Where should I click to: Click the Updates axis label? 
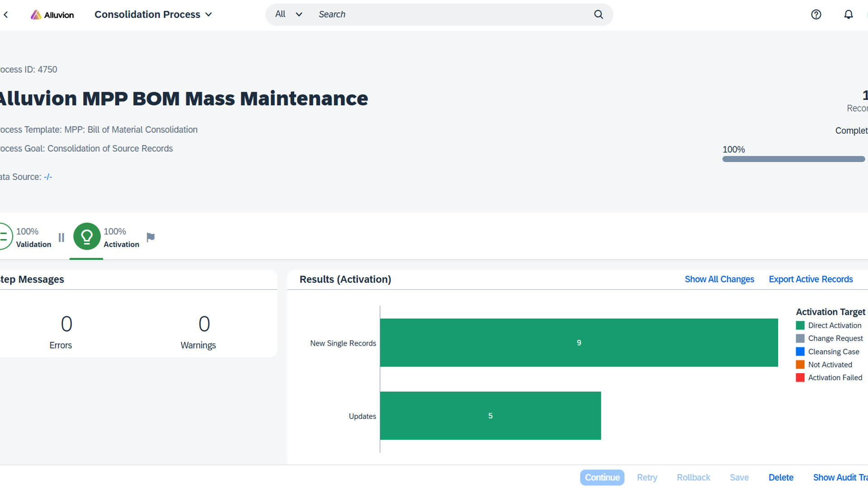coord(362,416)
